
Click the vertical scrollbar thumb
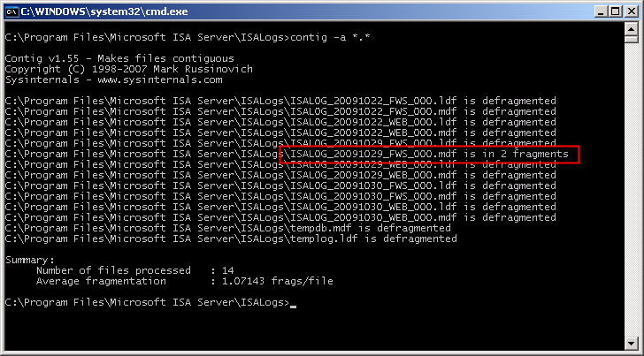click(x=629, y=39)
